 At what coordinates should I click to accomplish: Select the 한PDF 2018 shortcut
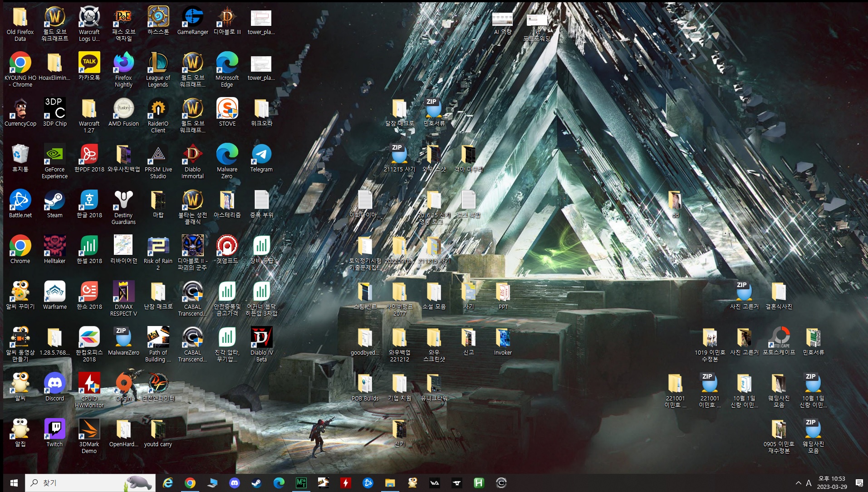(89, 158)
